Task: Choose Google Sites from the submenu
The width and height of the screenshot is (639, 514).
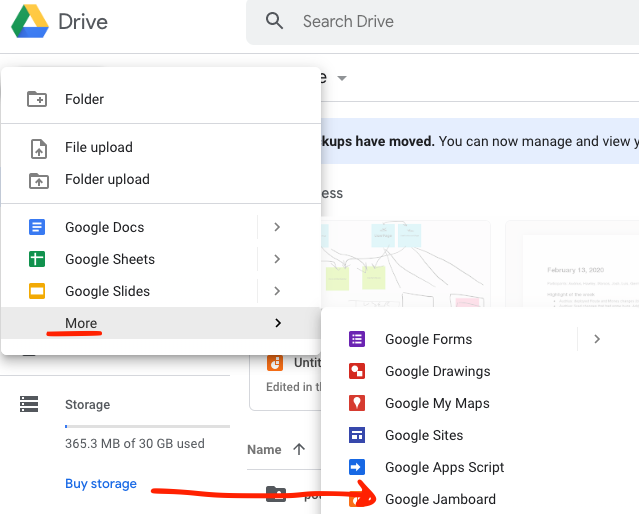Action: (x=480, y=435)
